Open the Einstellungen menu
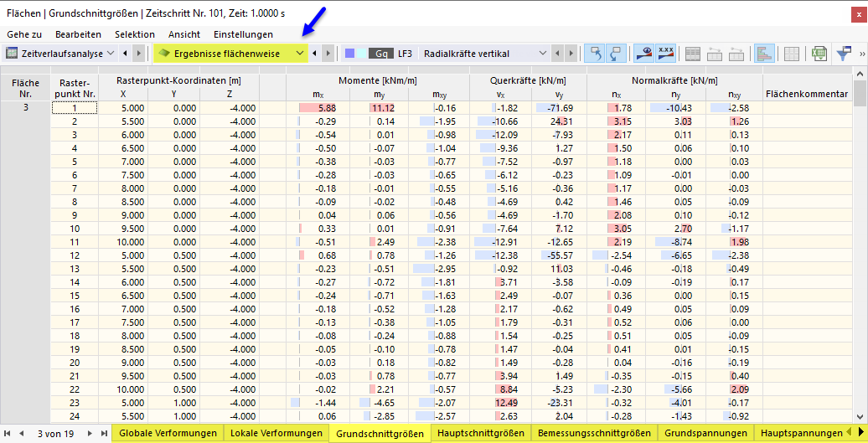 [x=243, y=34]
